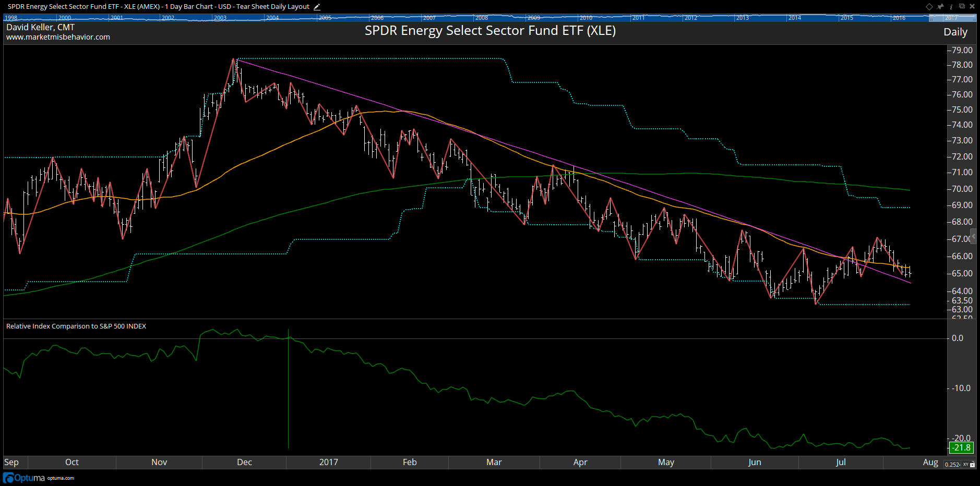Click the 0.0 label on relative index scale

958,338
